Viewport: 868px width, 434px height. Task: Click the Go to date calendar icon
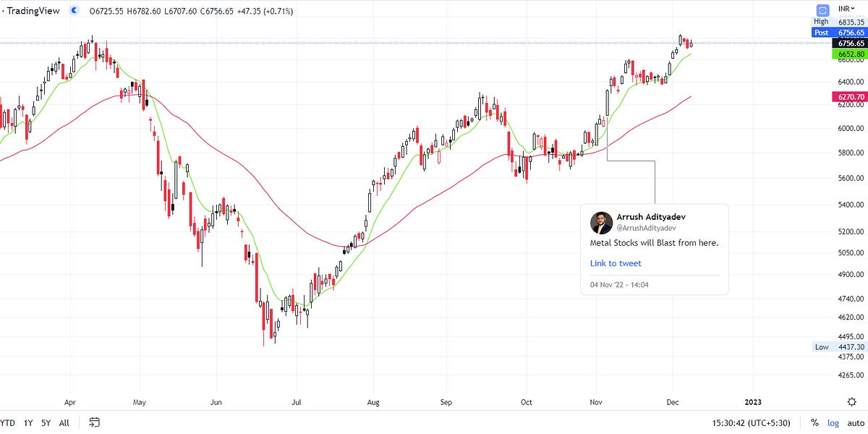93,423
